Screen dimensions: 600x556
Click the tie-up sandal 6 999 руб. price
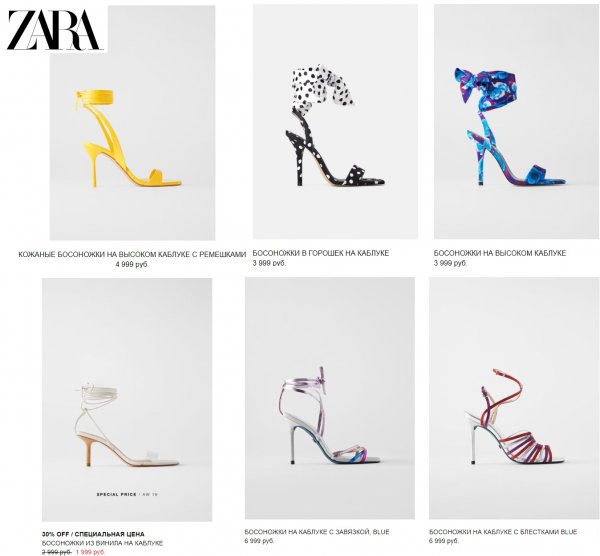(259, 541)
